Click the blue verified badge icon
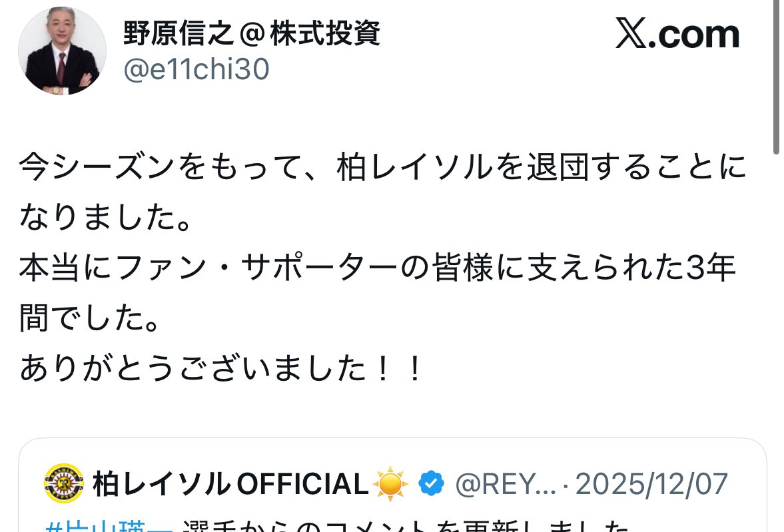 431,483
